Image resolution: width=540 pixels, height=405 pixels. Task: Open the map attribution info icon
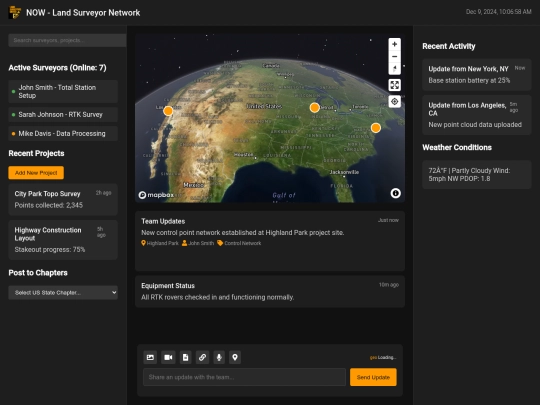(395, 193)
